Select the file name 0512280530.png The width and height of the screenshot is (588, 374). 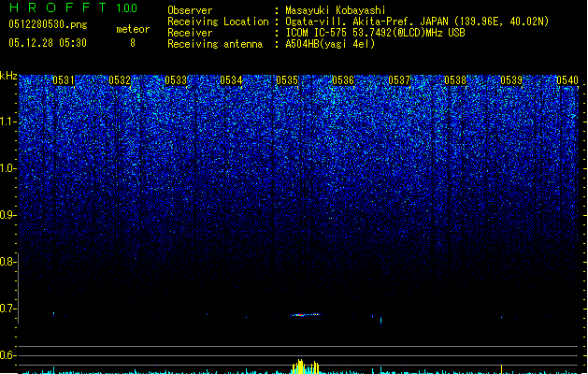tap(48, 24)
